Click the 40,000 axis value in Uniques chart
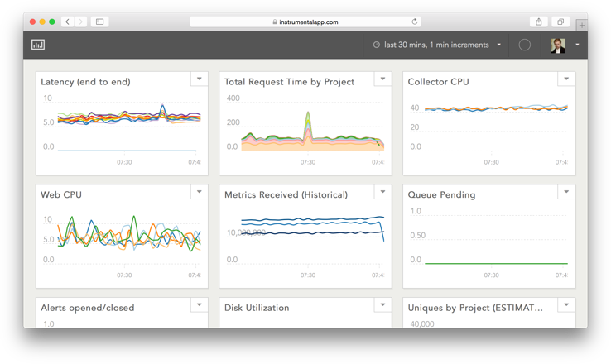611x364 pixels. point(422,324)
